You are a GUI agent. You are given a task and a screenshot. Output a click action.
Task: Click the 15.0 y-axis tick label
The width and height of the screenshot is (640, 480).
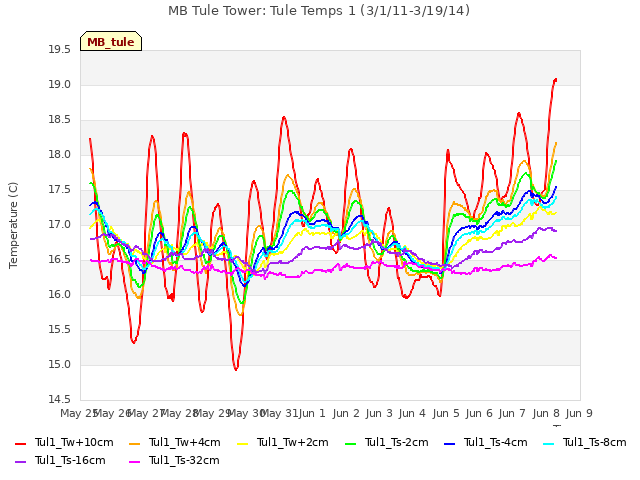pyautogui.click(x=60, y=364)
